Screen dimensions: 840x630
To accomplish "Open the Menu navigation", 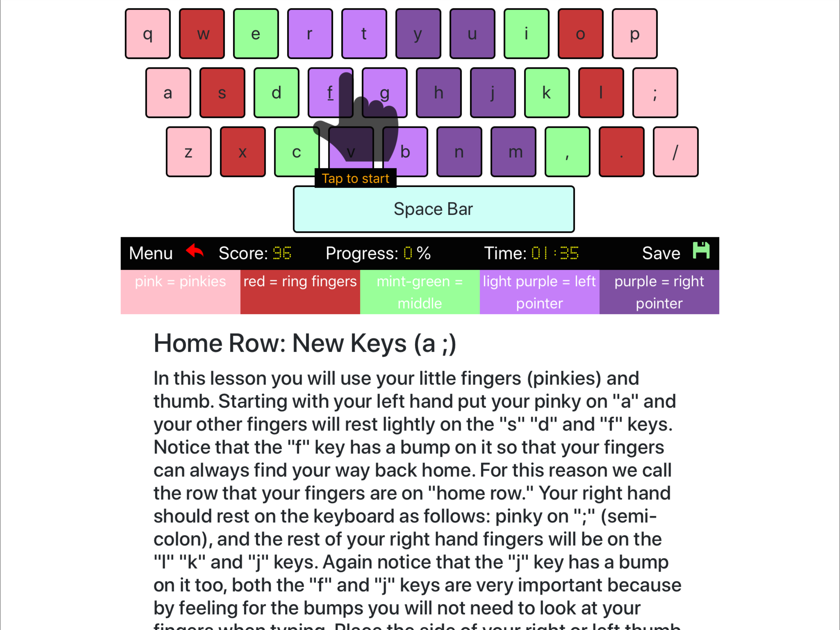I will click(x=151, y=253).
